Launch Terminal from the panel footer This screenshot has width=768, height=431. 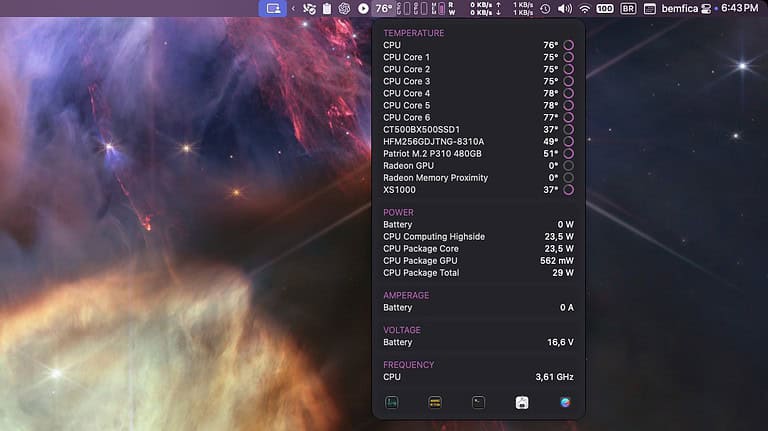coord(478,402)
